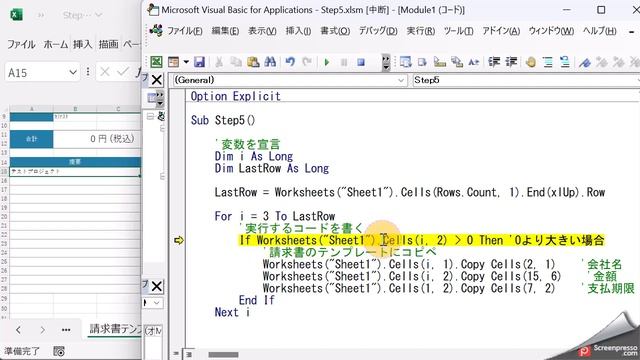The height and width of the screenshot is (360, 640).
Task: Click List Properties/Methods icon
Action: tap(405, 62)
